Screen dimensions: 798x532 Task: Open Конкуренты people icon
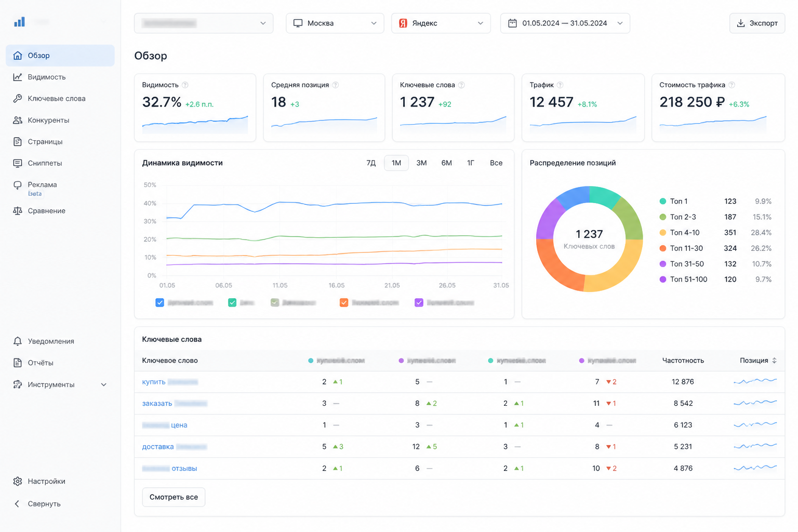(18, 120)
